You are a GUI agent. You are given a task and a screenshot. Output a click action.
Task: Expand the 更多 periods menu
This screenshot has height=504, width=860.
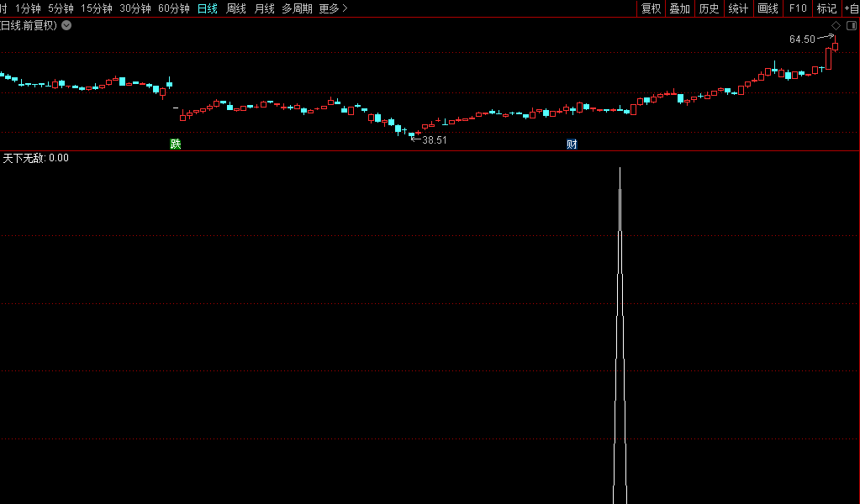(x=333, y=8)
